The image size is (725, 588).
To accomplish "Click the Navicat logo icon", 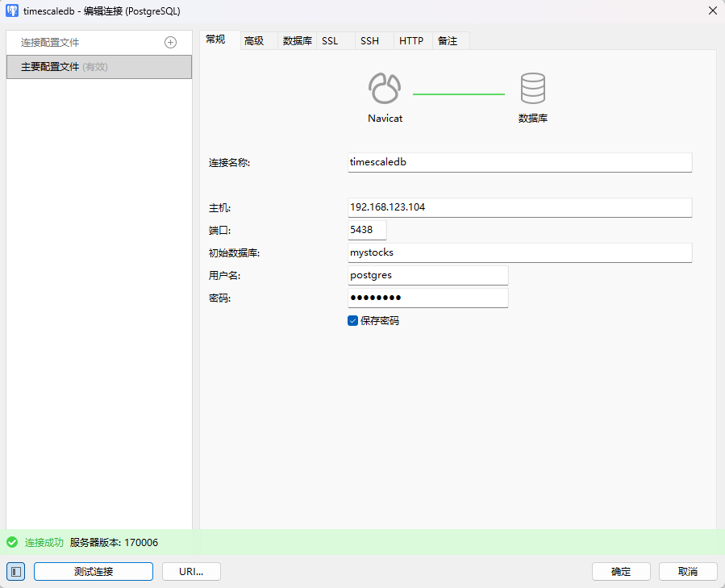I will (x=385, y=88).
